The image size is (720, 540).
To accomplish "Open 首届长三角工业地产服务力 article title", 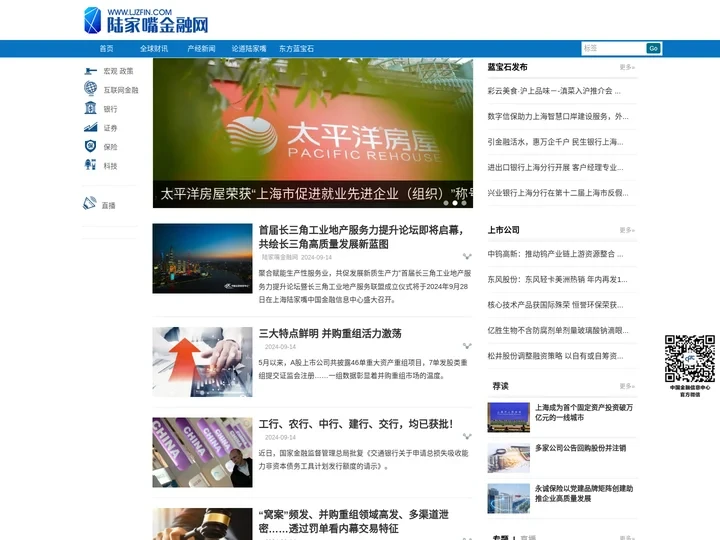I will pyautogui.click(x=361, y=237).
